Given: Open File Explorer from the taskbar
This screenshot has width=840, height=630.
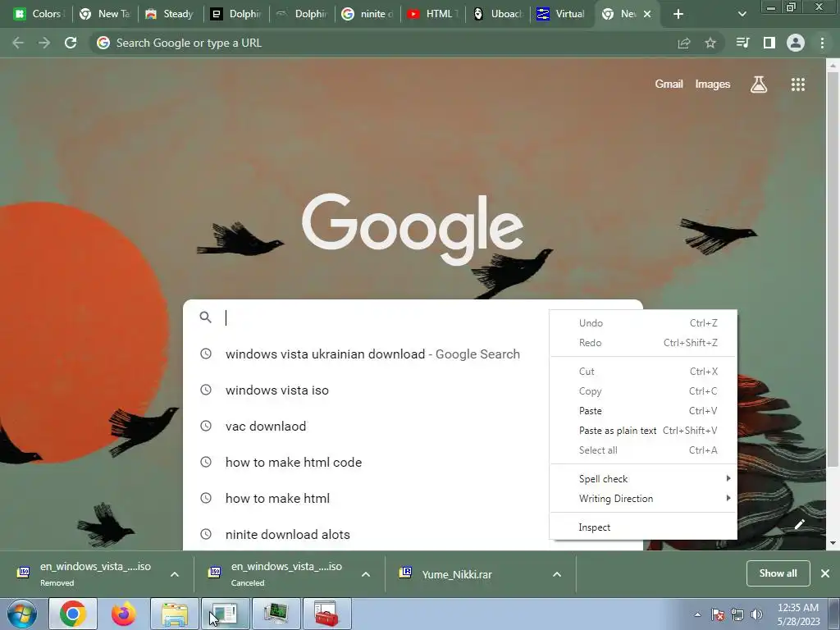Looking at the screenshot, I should click(175, 614).
